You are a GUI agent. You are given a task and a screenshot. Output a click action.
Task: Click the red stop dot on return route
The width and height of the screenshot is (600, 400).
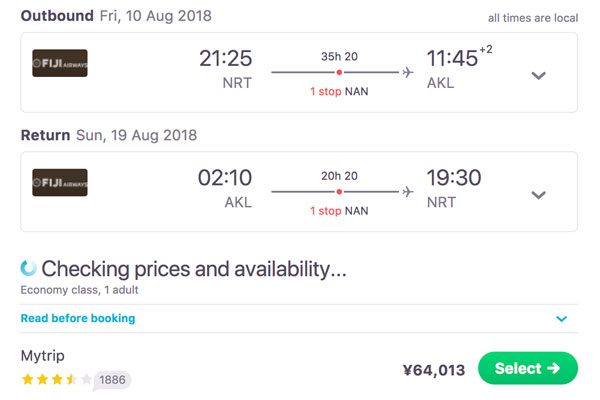tap(339, 192)
